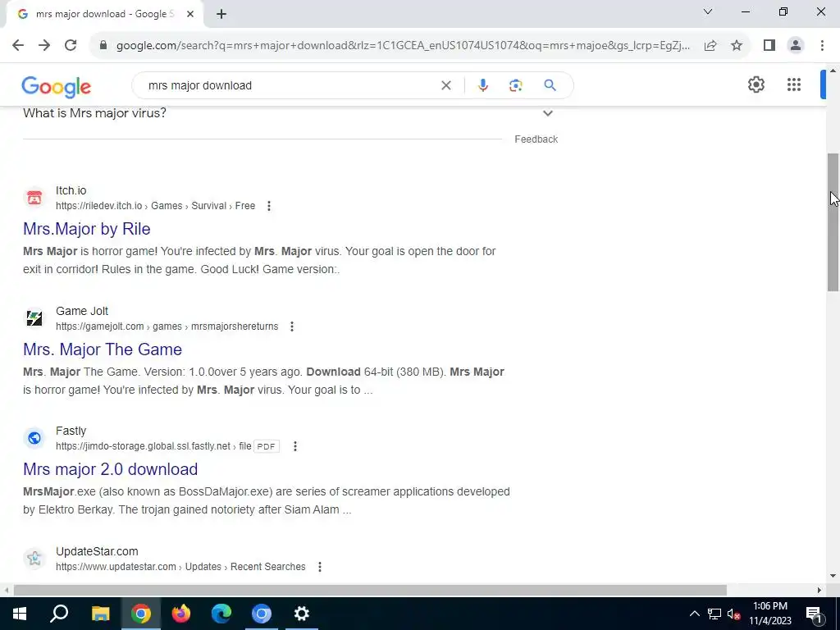The width and height of the screenshot is (840, 630).
Task: Open more options for Itch.io result
Action: (x=269, y=206)
